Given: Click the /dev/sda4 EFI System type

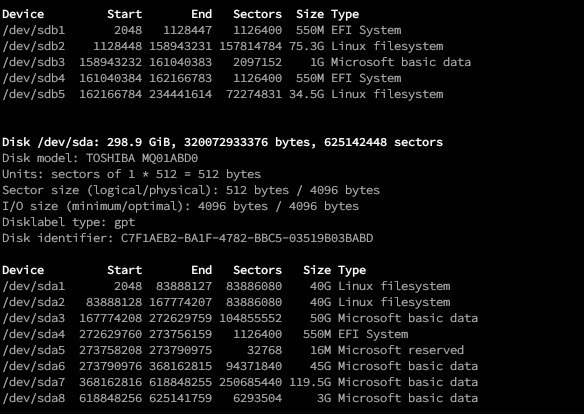Looking at the screenshot, I should coord(373,334).
